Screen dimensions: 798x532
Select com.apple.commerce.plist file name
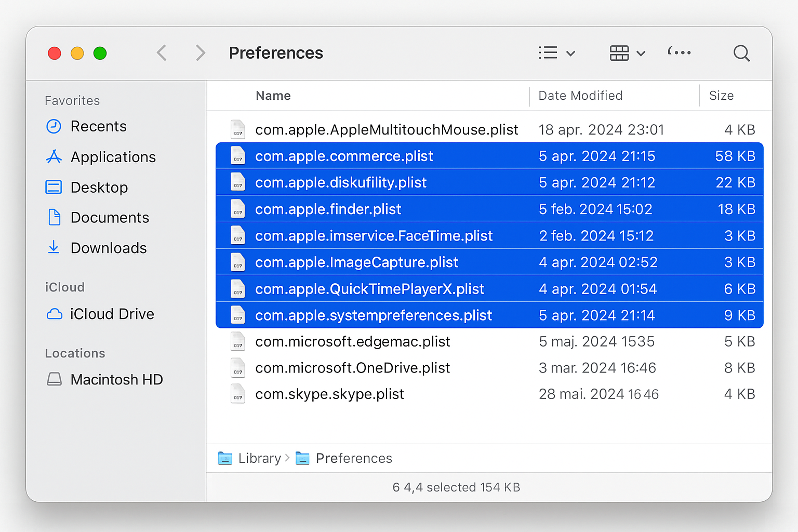[x=344, y=156]
